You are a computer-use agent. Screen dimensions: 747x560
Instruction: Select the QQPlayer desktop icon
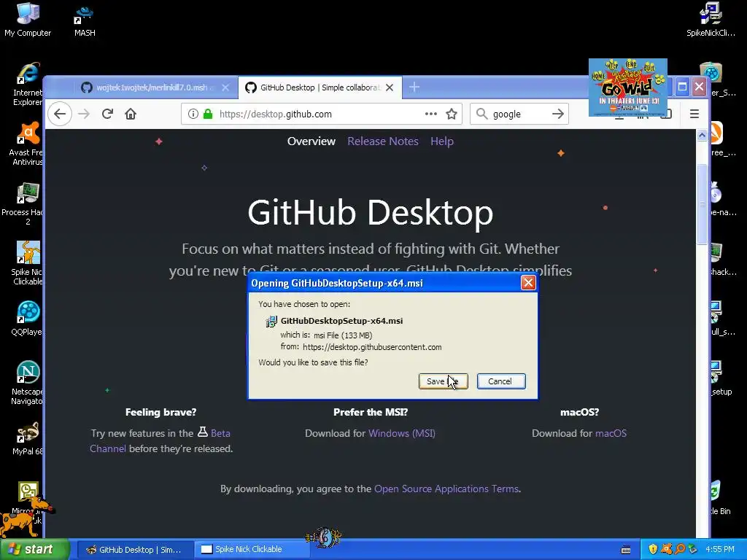[27, 319]
